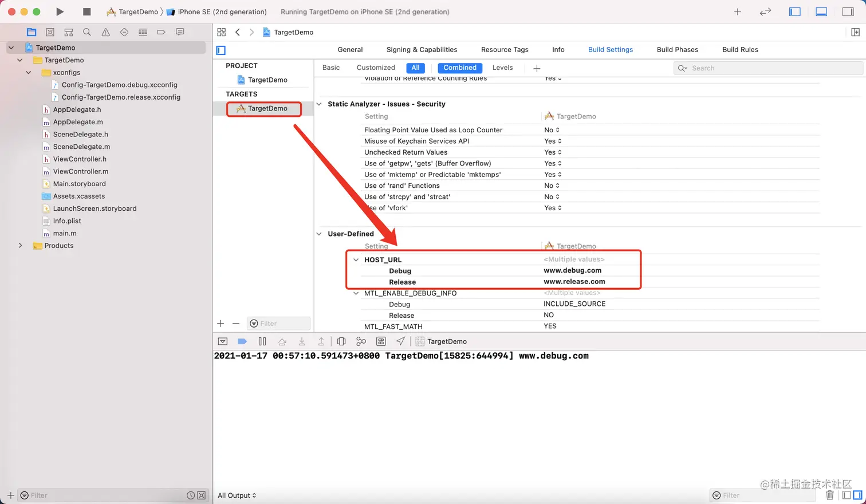Expand the Products folder
This screenshot has width=866, height=504.
[20, 246]
